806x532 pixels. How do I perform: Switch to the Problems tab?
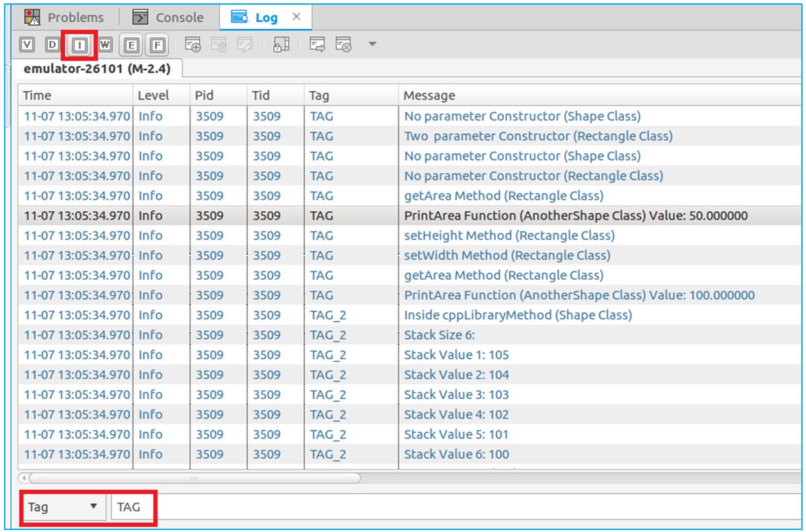64,17
